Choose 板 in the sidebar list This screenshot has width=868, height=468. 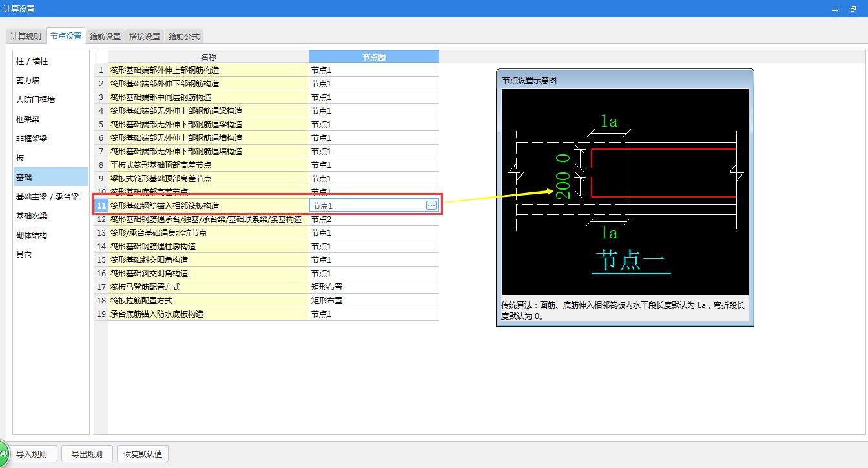pyautogui.click(x=51, y=158)
